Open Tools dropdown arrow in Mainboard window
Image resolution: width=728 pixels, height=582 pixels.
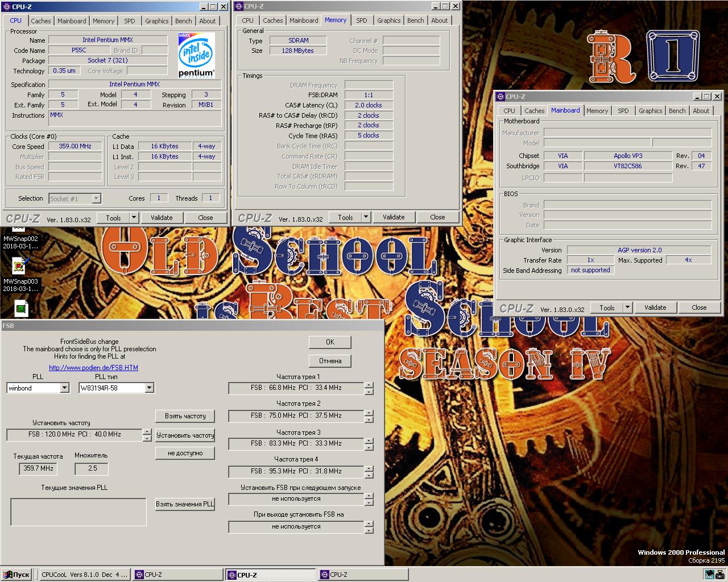(627, 307)
